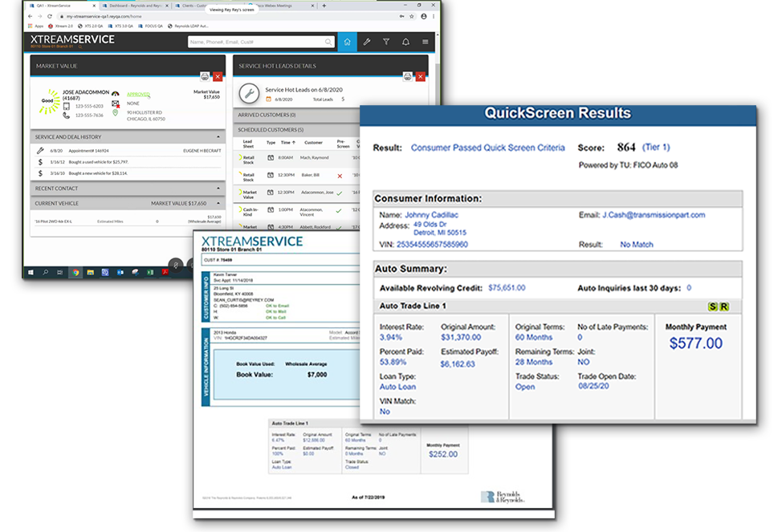Click the address bar showing my-xtreamservice-qa1 URL
The image size is (782, 532).
[x=230, y=17]
